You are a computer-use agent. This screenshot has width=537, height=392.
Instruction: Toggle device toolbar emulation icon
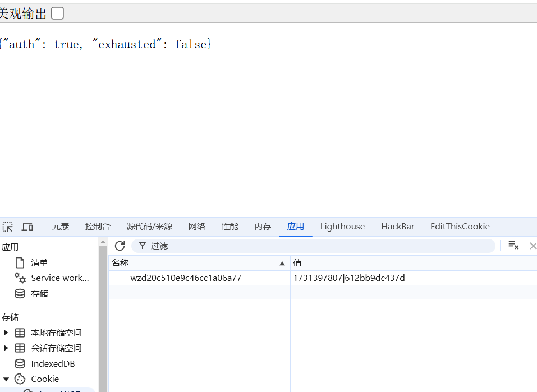point(27,227)
